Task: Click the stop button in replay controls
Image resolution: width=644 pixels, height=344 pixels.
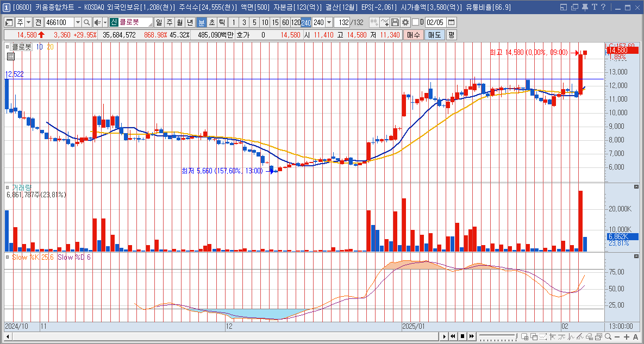Action: (462, 336)
